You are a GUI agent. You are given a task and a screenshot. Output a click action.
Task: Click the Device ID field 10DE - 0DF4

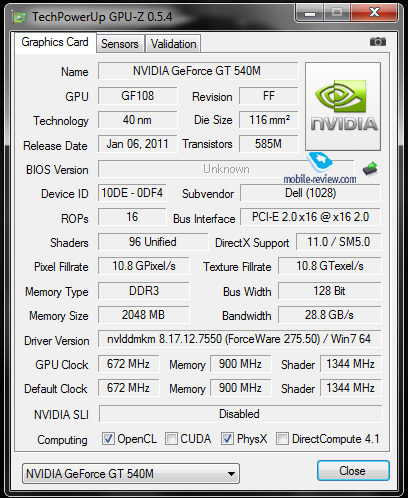tap(132, 193)
